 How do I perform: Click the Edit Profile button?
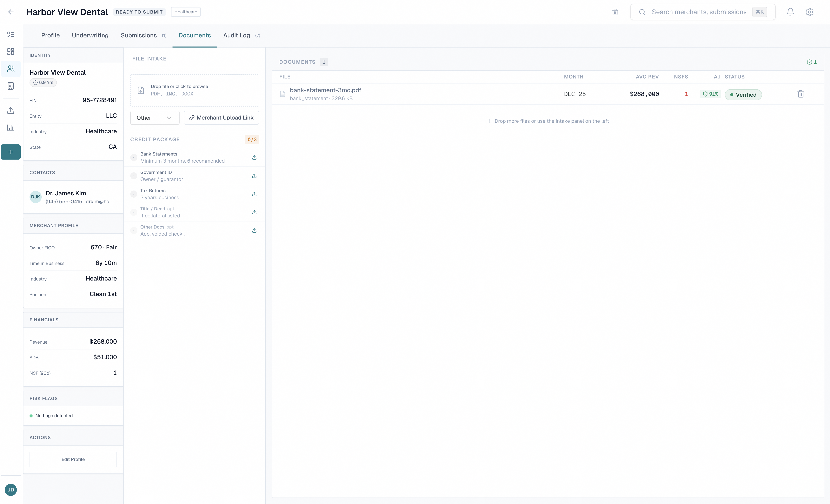click(x=73, y=459)
